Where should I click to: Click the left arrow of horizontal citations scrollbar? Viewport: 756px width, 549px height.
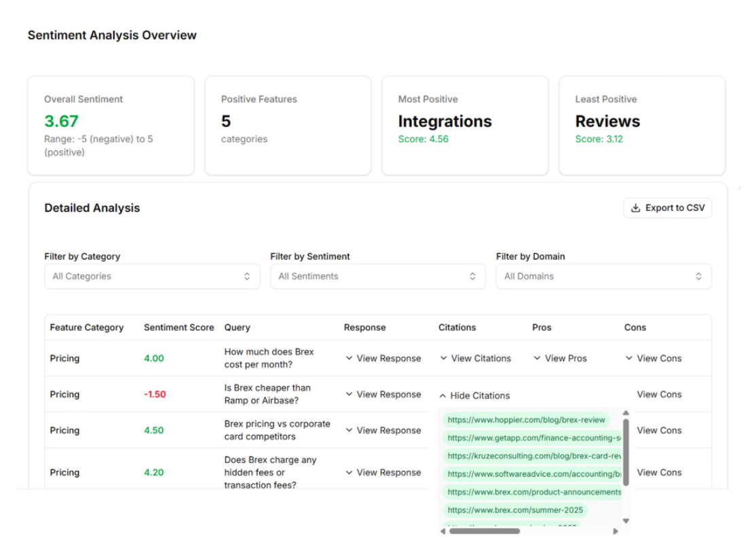click(442, 531)
